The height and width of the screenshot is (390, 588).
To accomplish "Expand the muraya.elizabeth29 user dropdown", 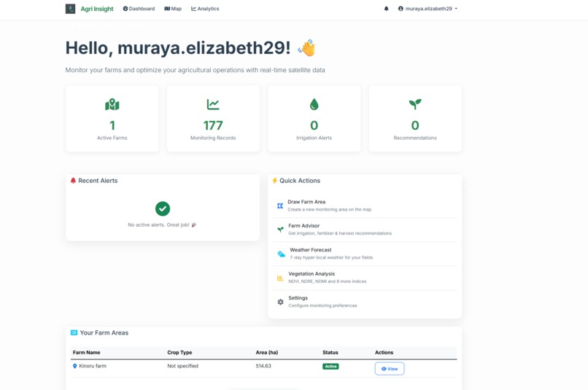I will [x=428, y=9].
